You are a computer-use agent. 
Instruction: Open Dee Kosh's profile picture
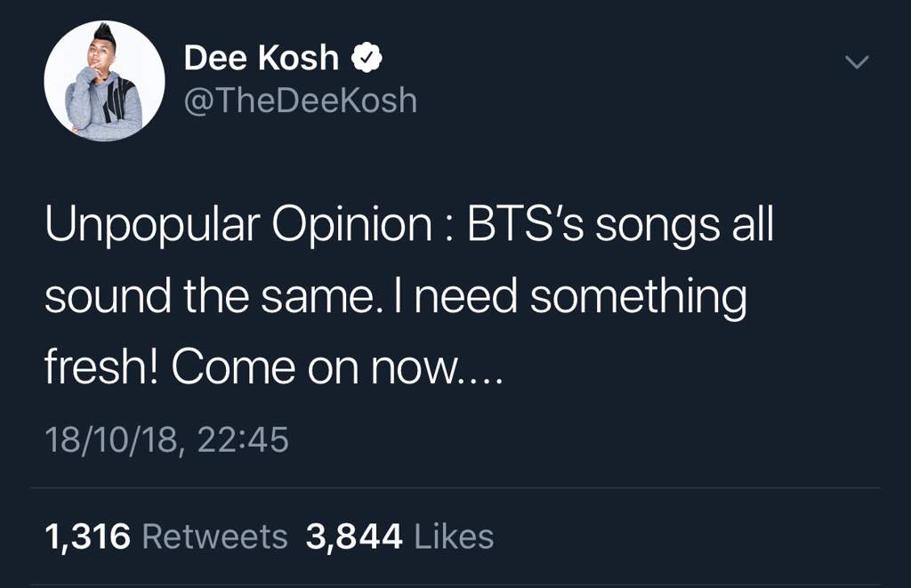(104, 81)
